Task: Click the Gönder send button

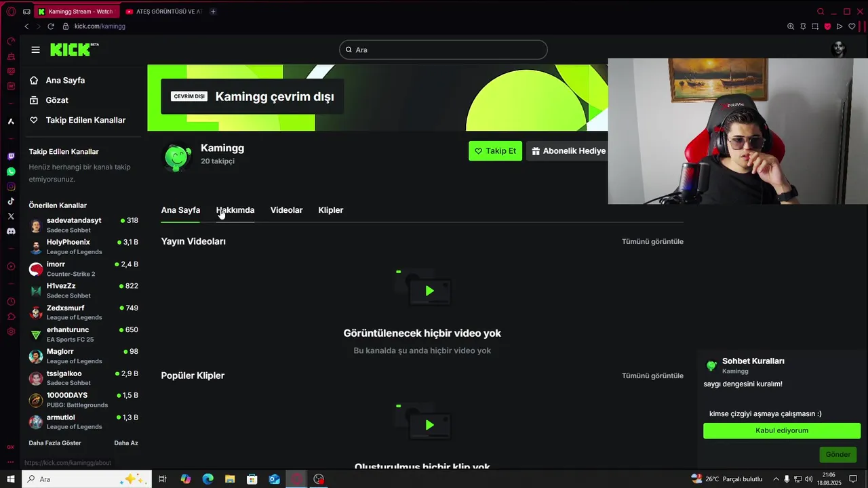Action: pyautogui.click(x=838, y=455)
